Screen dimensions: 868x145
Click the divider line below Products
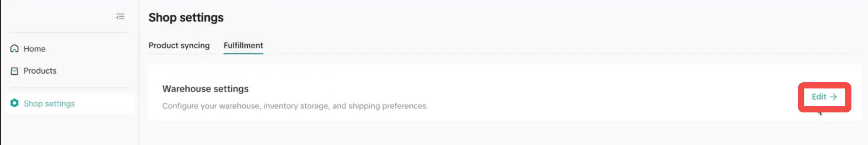point(69,87)
